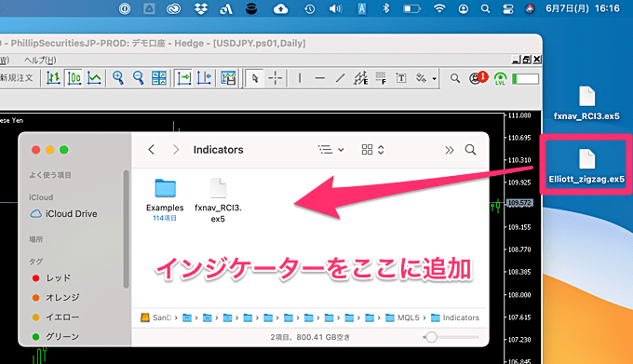This screenshot has width=633, height=364.
Task: Open Spotlight search in menu bar
Action: click(485, 8)
